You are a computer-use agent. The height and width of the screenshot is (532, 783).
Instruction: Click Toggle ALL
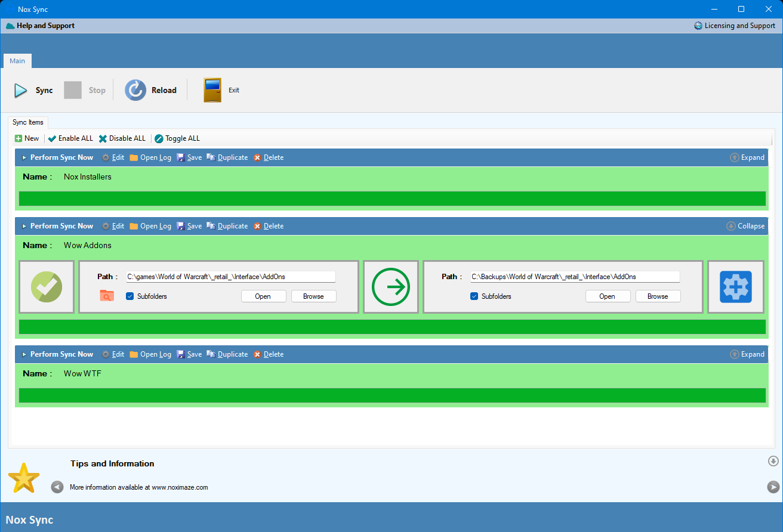[177, 138]
